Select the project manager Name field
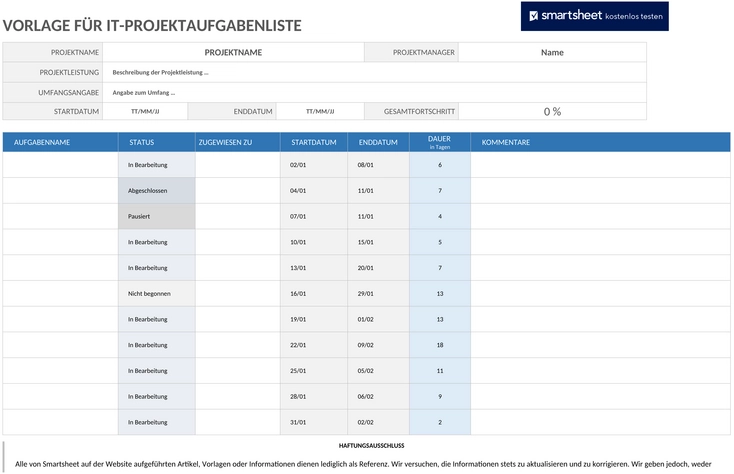Viewport: 734px width, 474px height. pyautogui.click(x=552, y=52)
